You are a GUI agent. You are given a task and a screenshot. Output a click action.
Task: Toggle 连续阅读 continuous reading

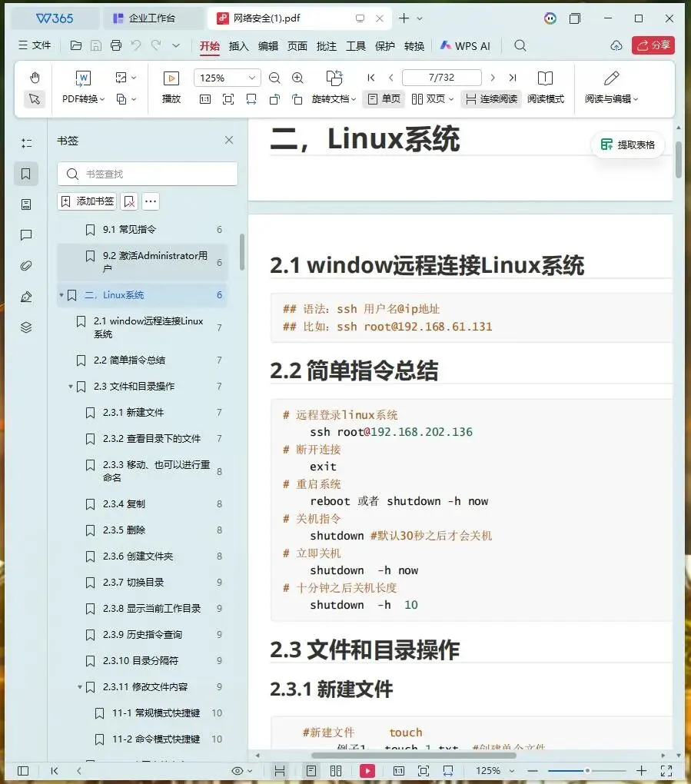[x=491, y=99]
